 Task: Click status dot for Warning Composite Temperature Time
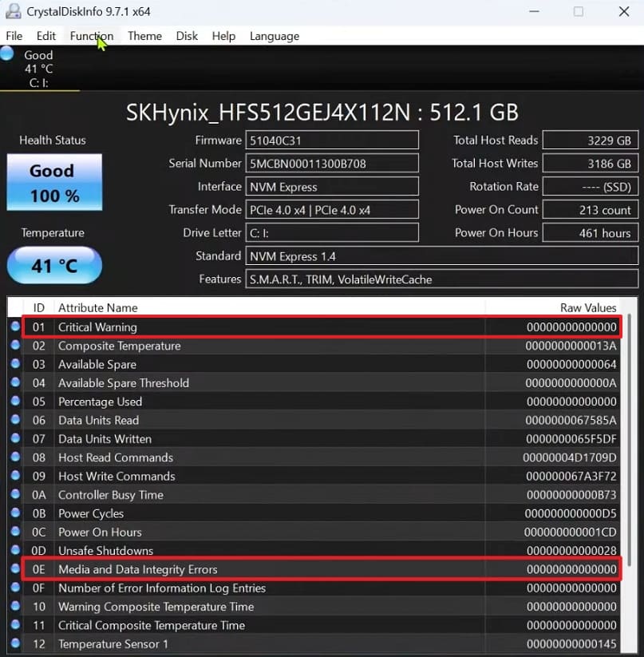click(15, 605)
